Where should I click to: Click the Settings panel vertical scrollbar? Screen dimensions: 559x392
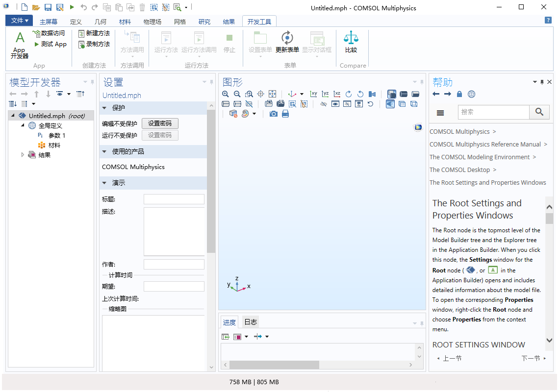211,181
